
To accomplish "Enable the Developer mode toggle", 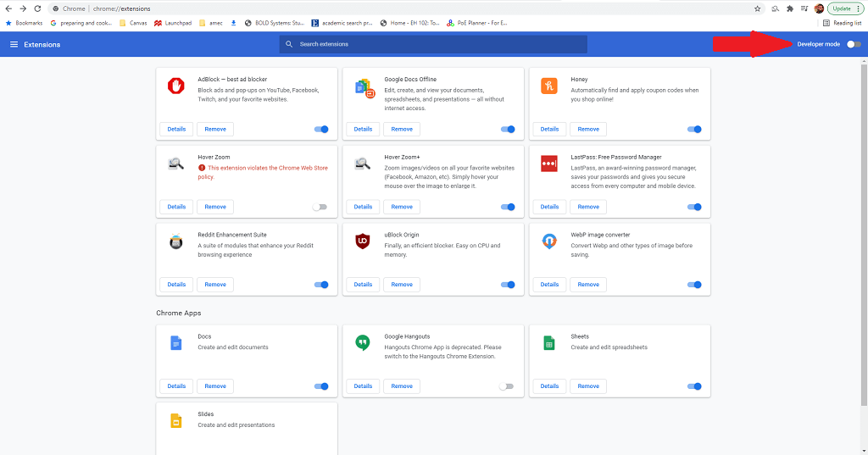I will pos(854,44).
